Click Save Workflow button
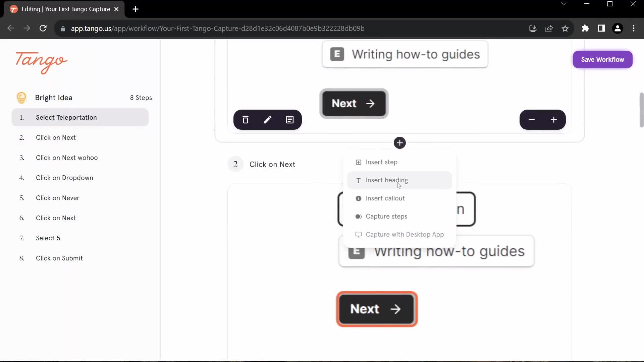 click(x=603, y=59)
